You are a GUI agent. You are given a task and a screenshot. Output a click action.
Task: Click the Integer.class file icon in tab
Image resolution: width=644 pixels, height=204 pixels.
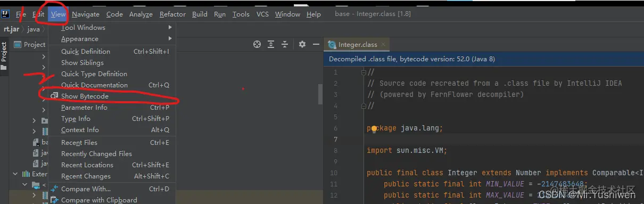(332, 45)
